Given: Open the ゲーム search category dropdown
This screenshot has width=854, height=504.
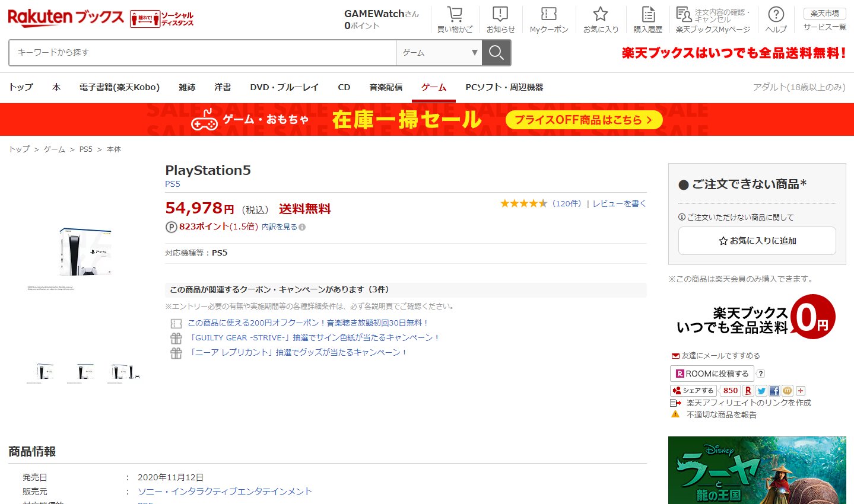Looking at the screenshot, I should 439,53.
